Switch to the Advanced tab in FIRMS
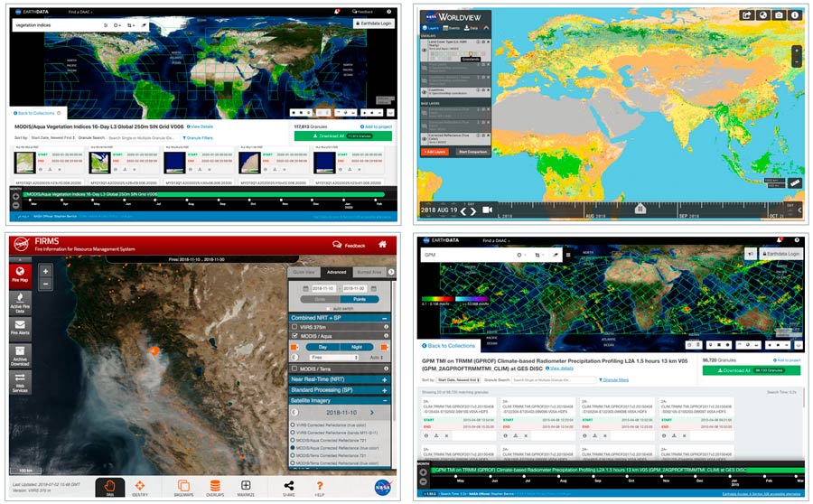This screenshot has width=813, height=504. click(x=337, y=272)
